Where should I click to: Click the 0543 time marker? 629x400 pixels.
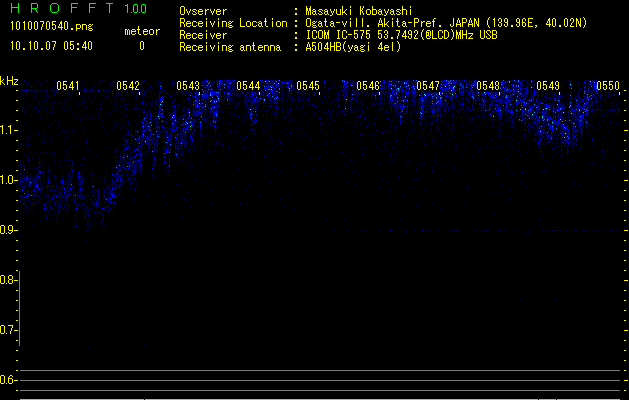tap(188, 86)
